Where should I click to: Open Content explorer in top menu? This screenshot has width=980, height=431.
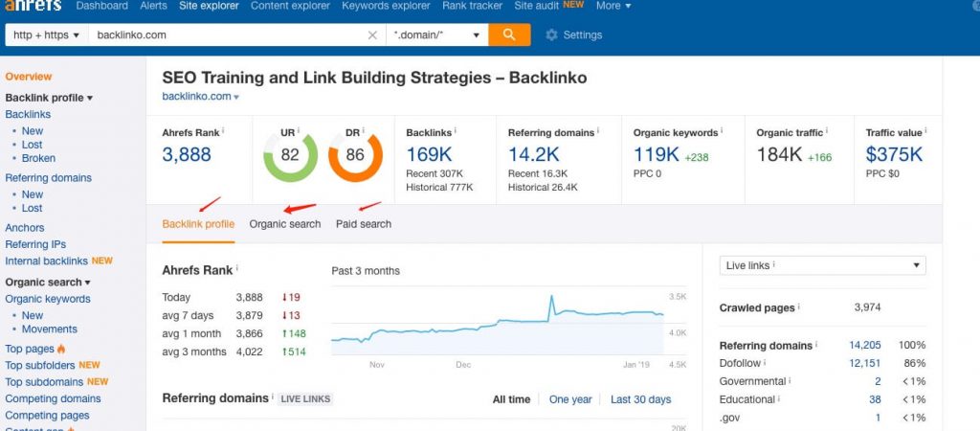[290, 6]
